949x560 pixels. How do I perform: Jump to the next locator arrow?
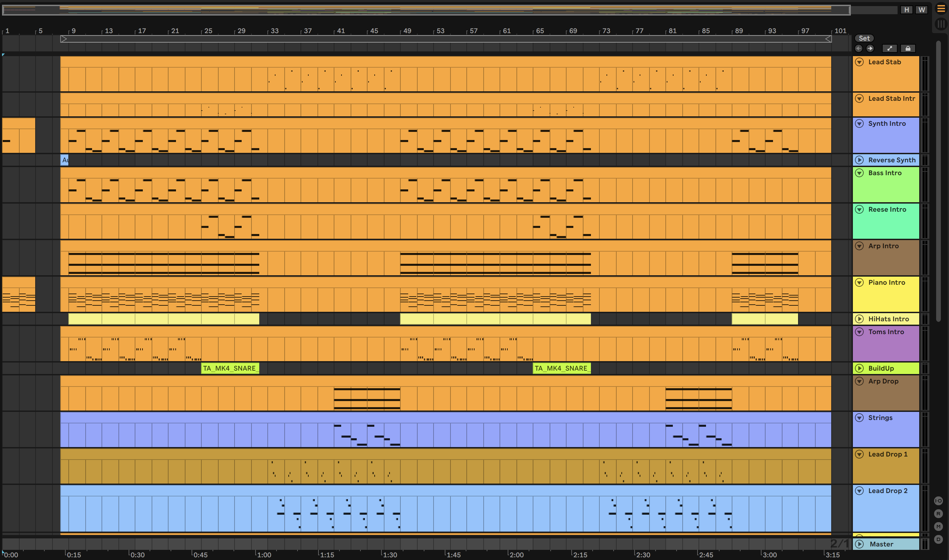870,48
